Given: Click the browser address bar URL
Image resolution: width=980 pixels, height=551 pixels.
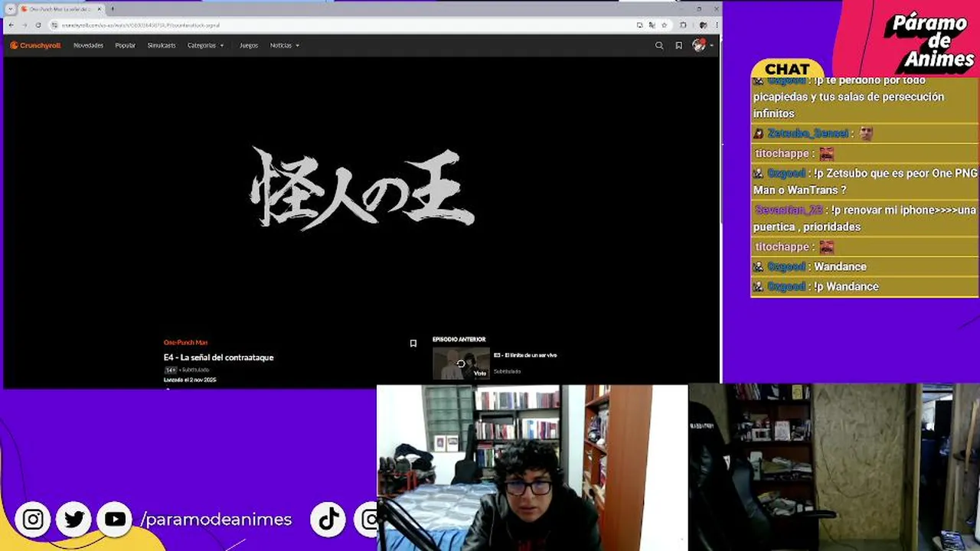Looking at the screenshot, I should (141, 25).
